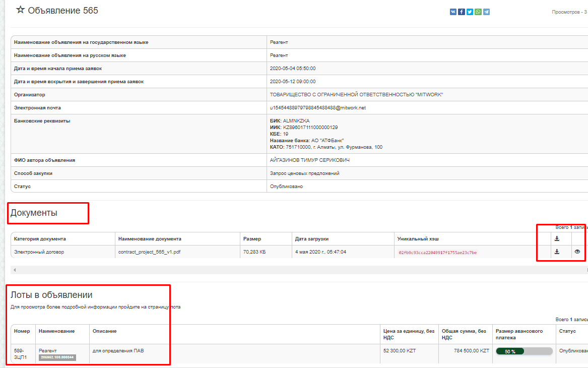
Task: Click the Категория документа column header
Action: pyautogui.click(x=40, y=238)
